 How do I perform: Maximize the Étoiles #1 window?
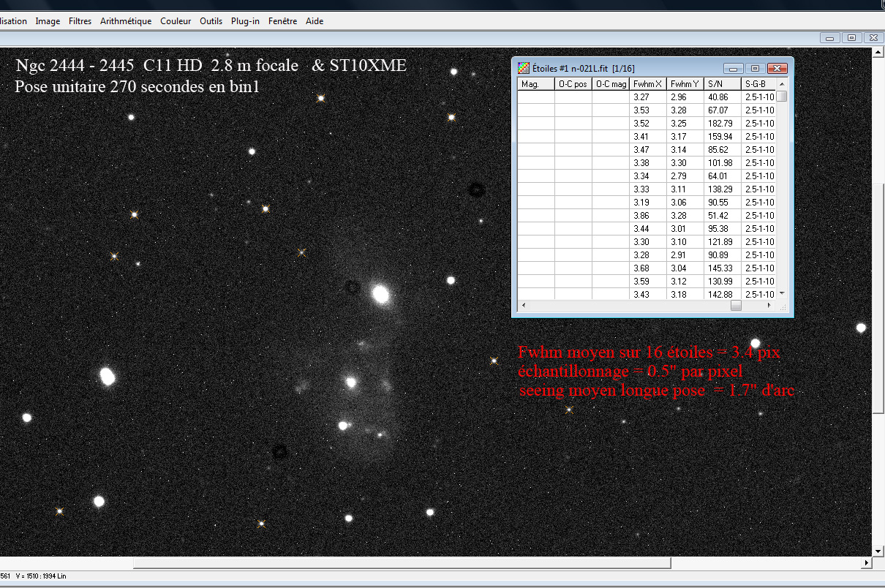(x=756, y=68)
